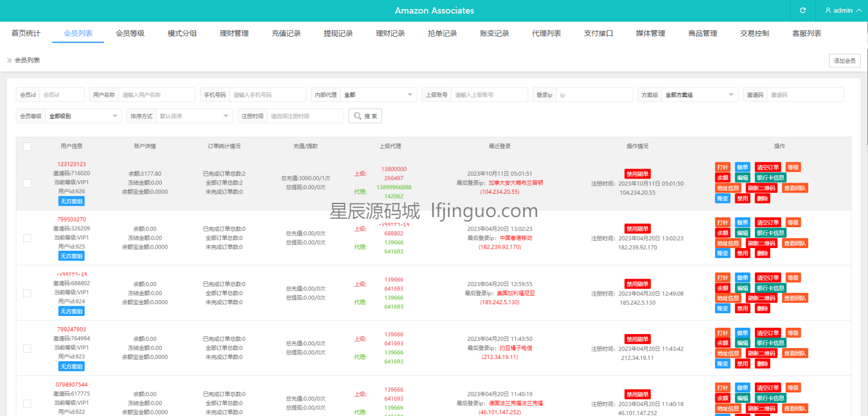This screenshot has width=868, height=416.
Task: Check the row checkbox for user 0798907544
Action: coord(27,404)
